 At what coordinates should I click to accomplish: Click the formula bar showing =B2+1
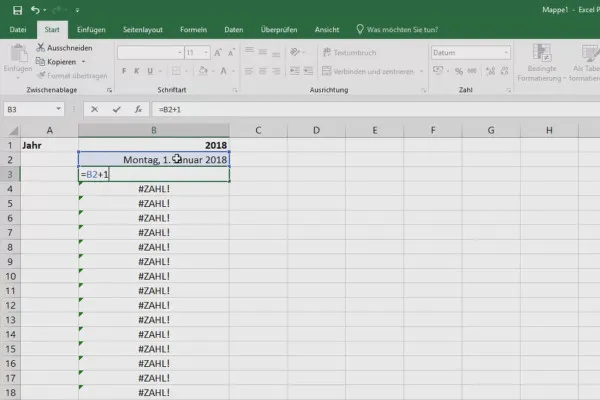coord(376,109)
